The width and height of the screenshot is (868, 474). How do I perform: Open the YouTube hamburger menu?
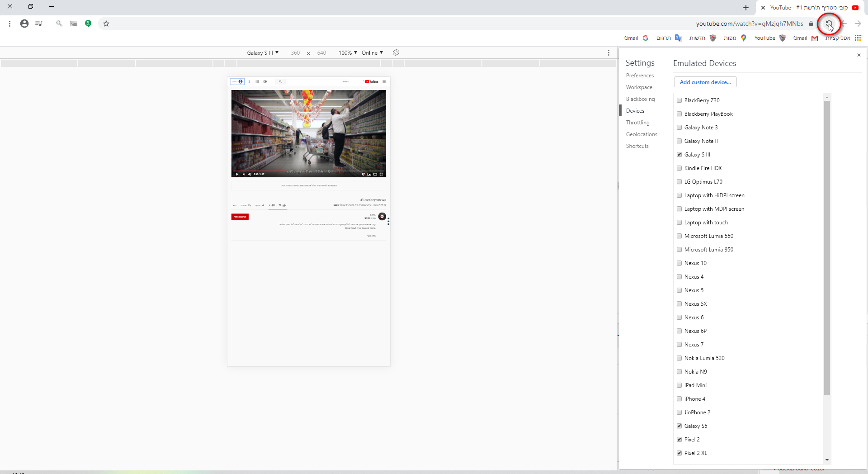tap(384, 81)
